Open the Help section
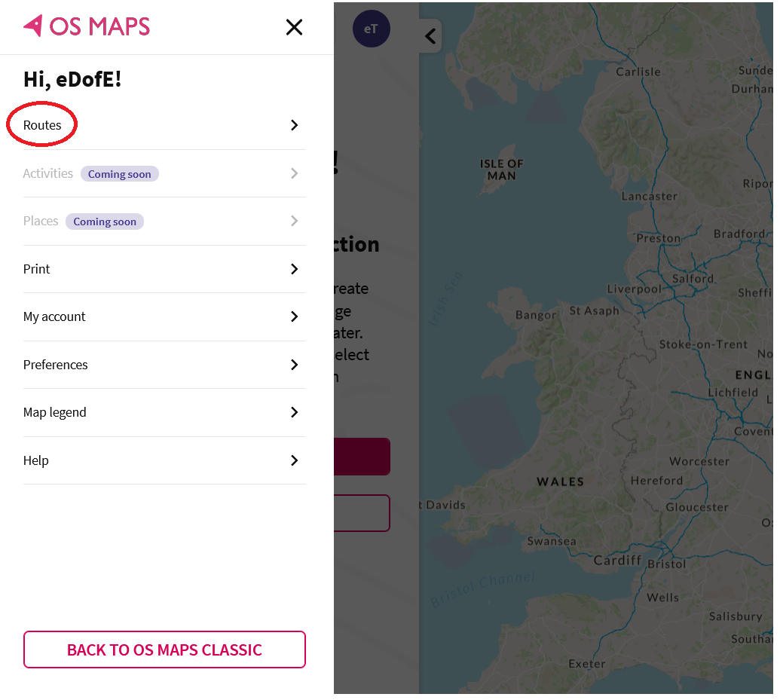Viewport: 780px width, 700px height. [35, 460]
